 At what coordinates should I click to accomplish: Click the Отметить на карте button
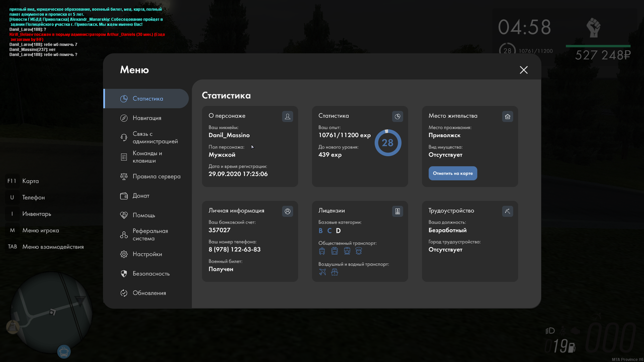453,173
